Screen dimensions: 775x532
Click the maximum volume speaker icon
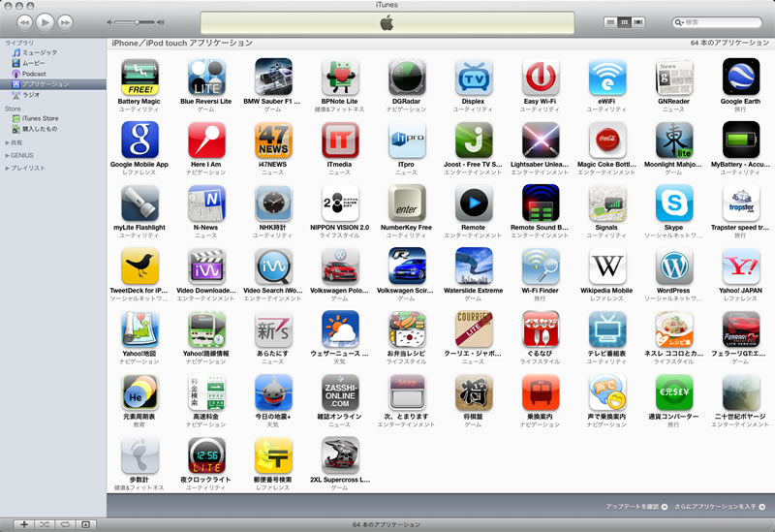click(x=161, y=22)
